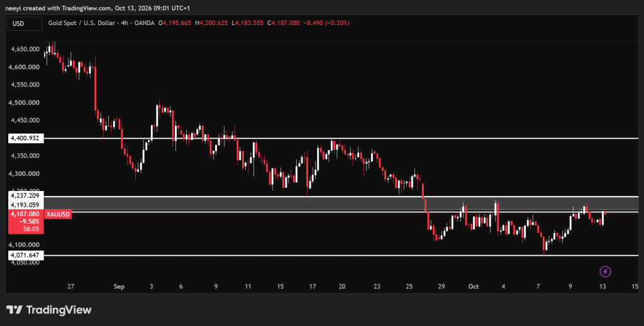This screenshot has height=326, width=644.
Task: Click the red 4,187.080 current price label
Action: click(26, 214)
